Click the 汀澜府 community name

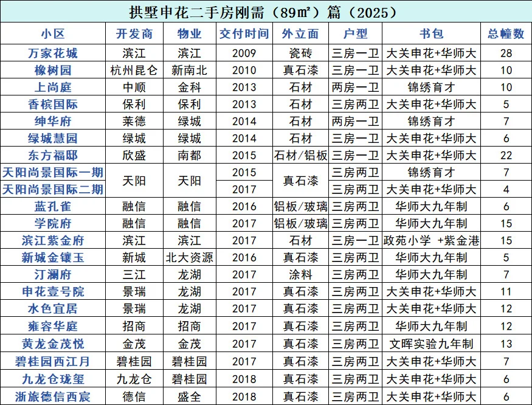pos(53,274)
